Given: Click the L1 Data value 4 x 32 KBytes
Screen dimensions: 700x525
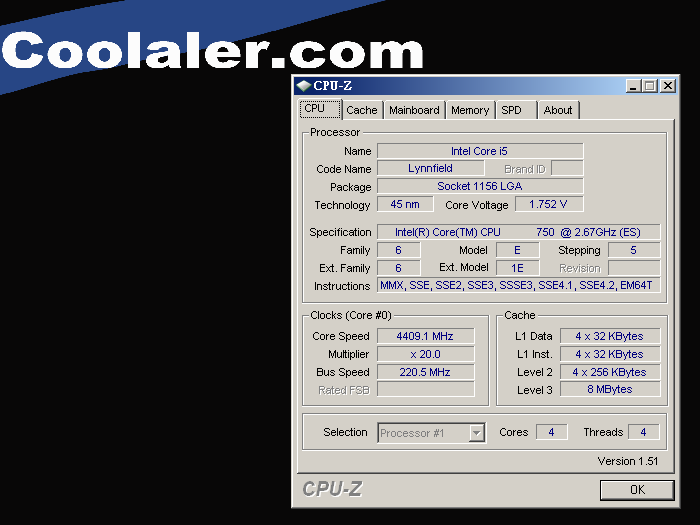Looking at the screenshot, I should (x=610, y=336).
